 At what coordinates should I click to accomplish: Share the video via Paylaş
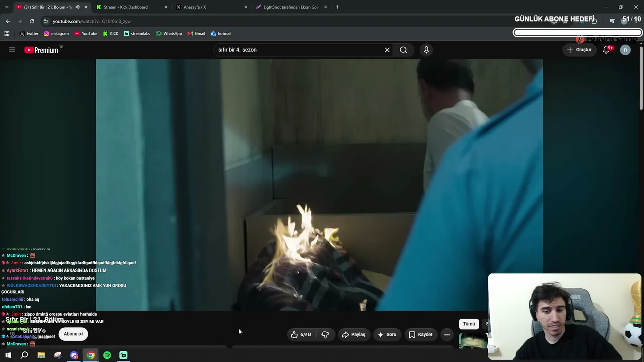[x=353, y=334]
